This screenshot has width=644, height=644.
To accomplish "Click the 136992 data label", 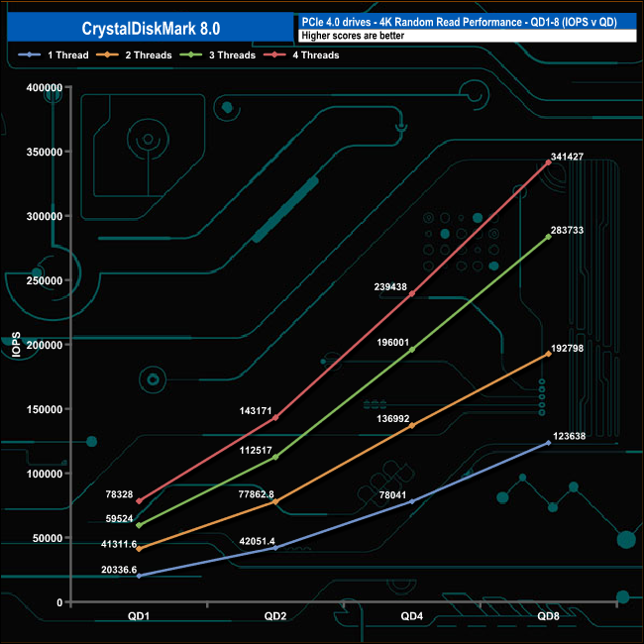I will click(393, 419).
